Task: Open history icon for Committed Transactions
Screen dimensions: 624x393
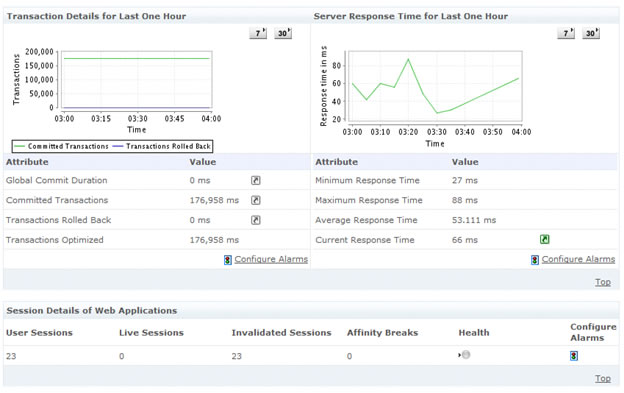Action: pyautogui.click(x=255, y=200)
